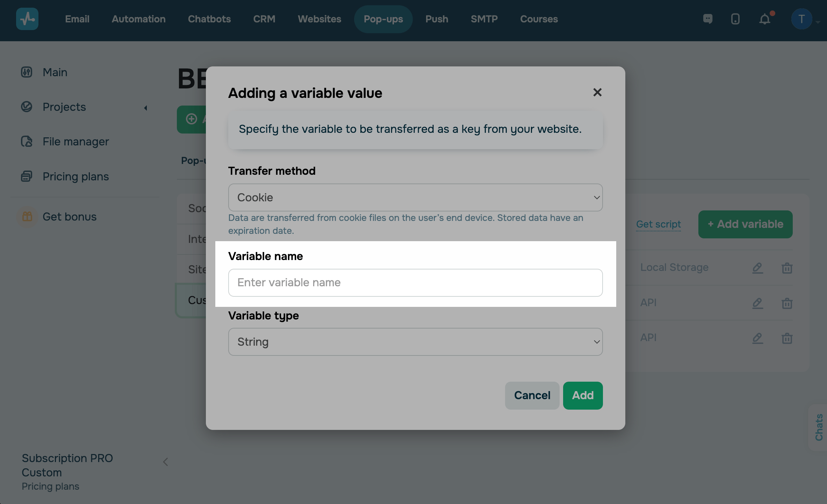Edit the last API variable row
The image size is (827, 504).
[x=757, y=338]
